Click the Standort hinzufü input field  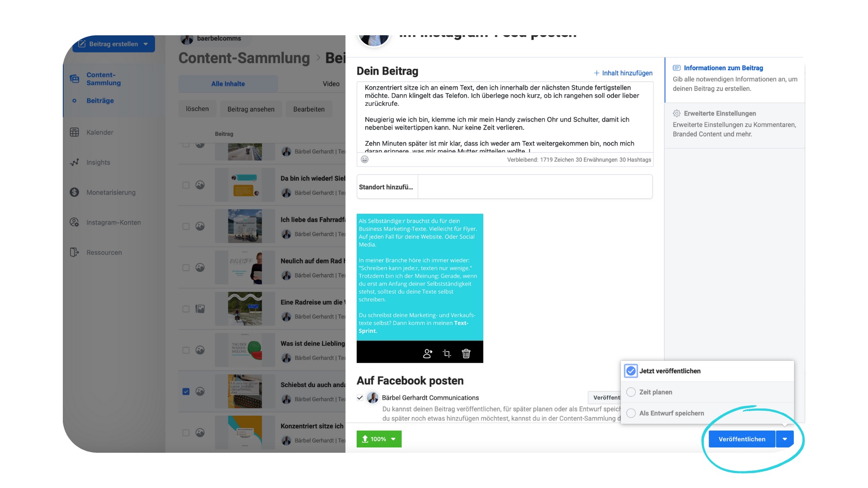[505, 187]
